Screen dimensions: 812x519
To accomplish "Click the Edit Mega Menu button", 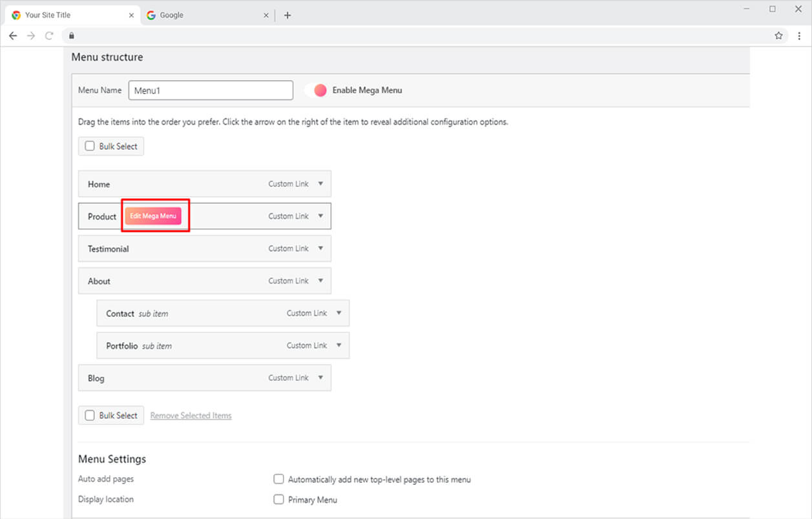I will (x=153, y=216).
